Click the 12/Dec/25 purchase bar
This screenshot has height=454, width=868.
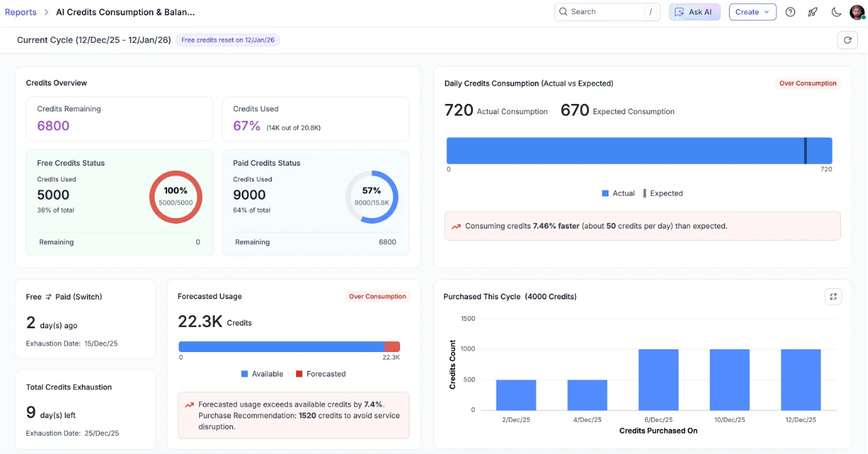[801, 380]
